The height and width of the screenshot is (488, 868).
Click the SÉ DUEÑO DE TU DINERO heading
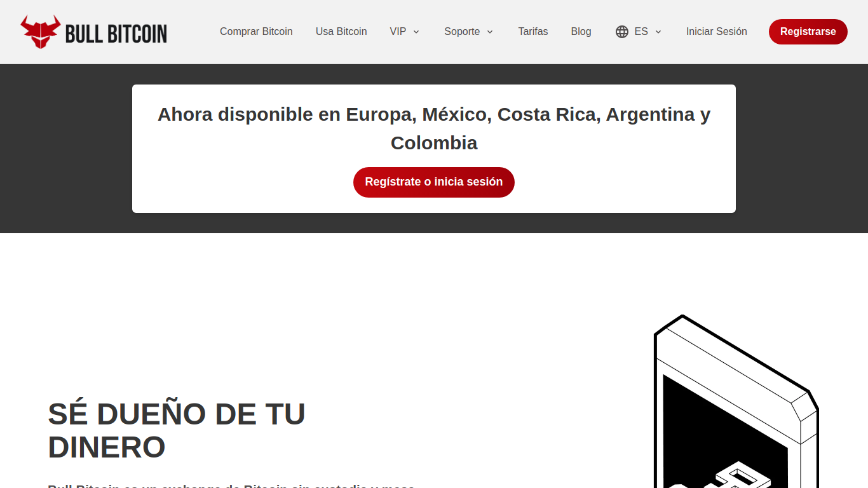click(177, 430)
